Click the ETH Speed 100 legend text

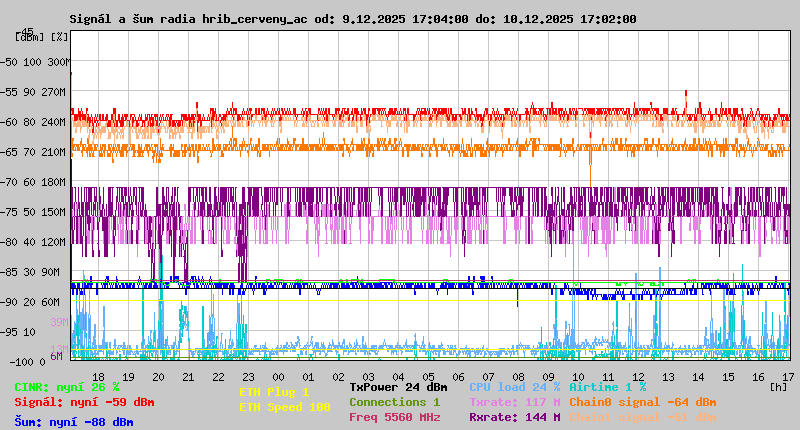tap(284, 407)
